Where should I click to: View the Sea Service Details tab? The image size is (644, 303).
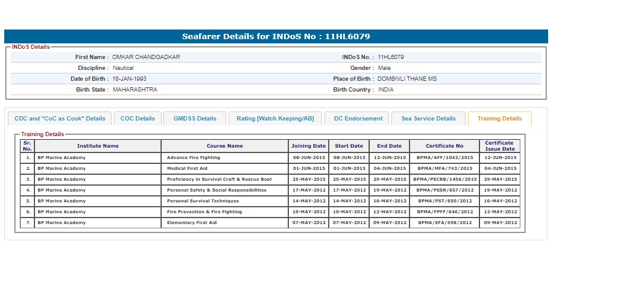click(x=428, y=119)
